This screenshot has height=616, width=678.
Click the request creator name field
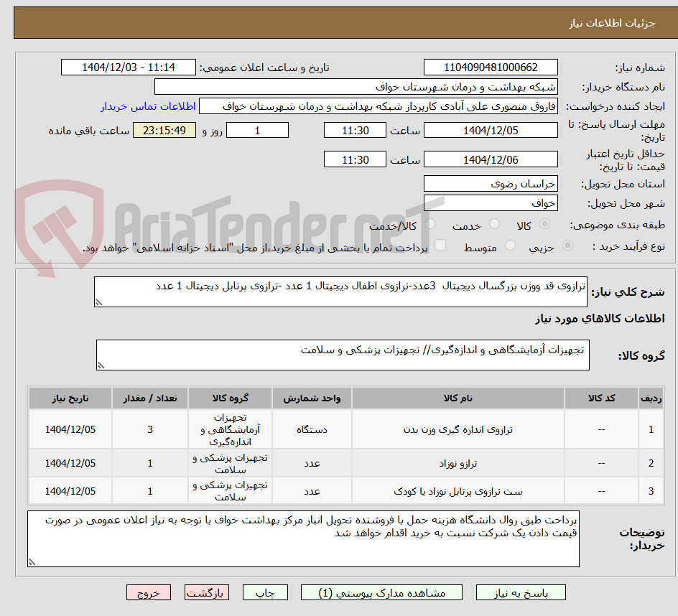click(379, 106)
